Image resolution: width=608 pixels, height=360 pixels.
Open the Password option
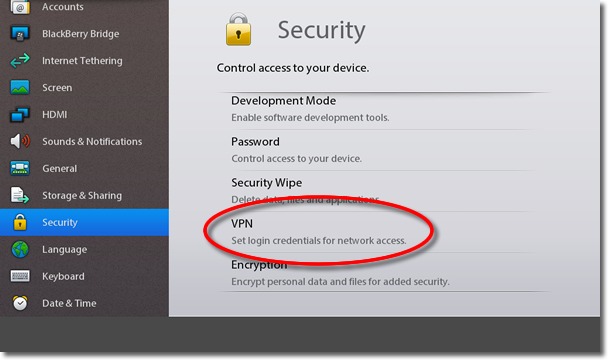382,150
